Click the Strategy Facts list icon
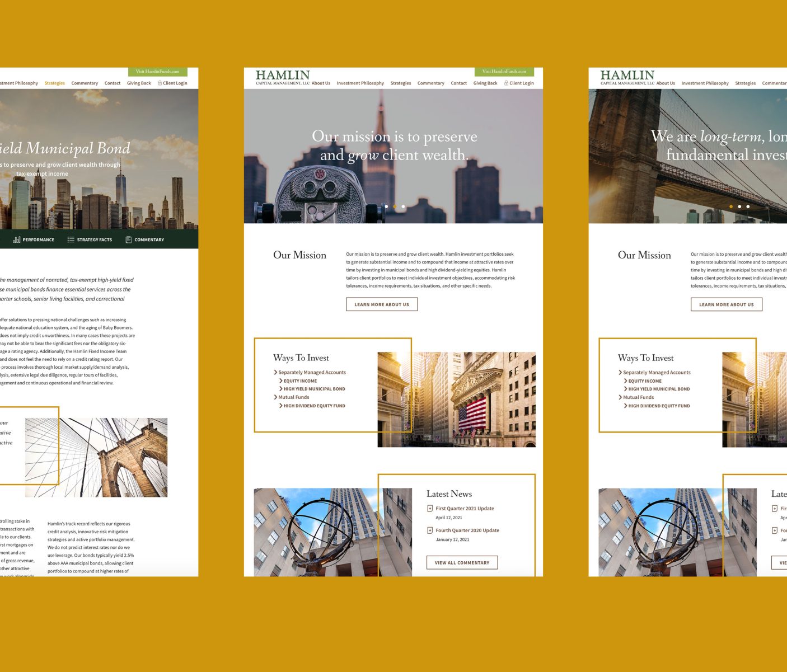This screenshot has height=672, width=787. [71, 239]
